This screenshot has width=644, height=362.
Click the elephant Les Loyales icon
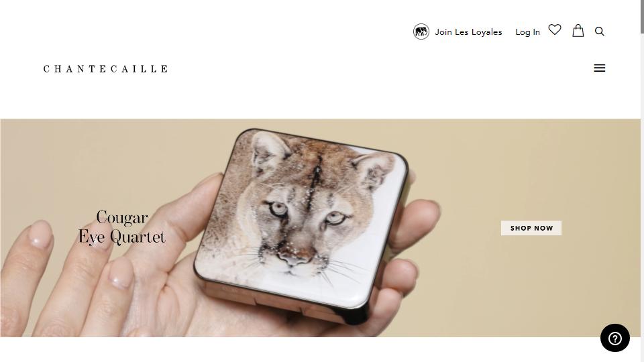(421, 32)
